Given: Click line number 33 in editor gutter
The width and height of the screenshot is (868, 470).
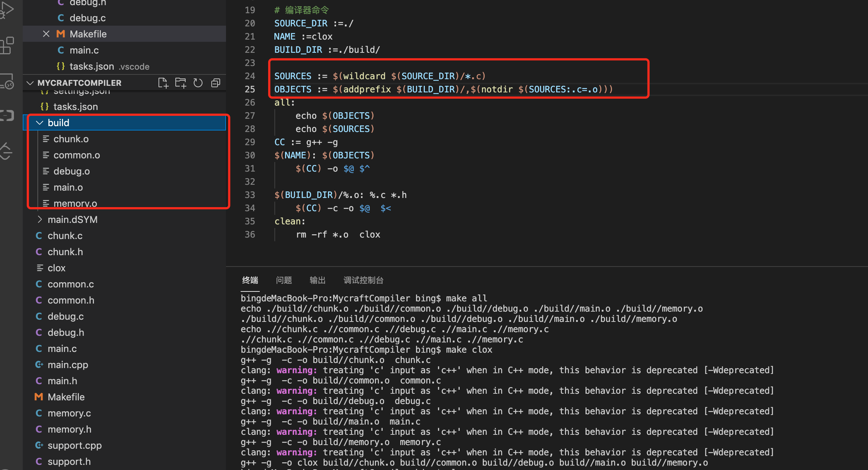Looking at the screenshot, I should click(x=250, y=195).
